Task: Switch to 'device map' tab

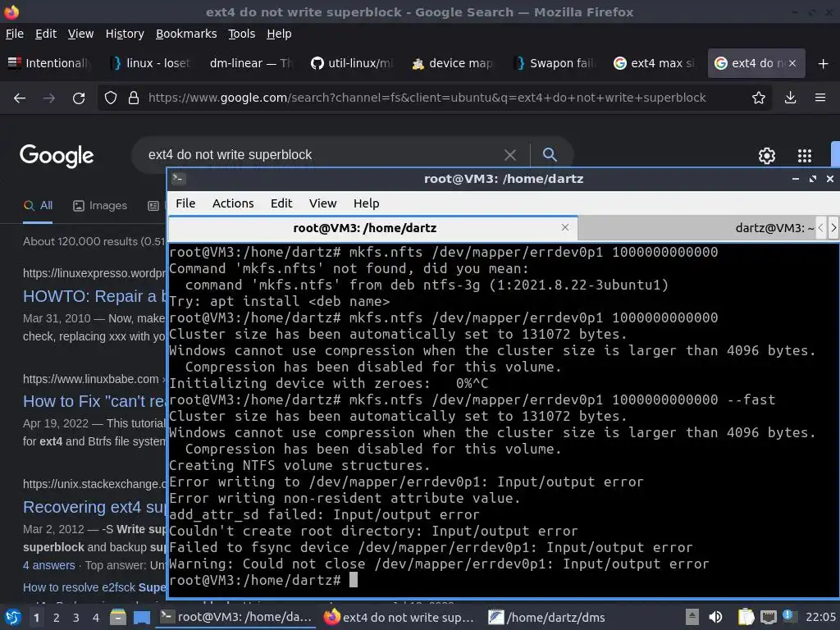Action: click(453, 63)
